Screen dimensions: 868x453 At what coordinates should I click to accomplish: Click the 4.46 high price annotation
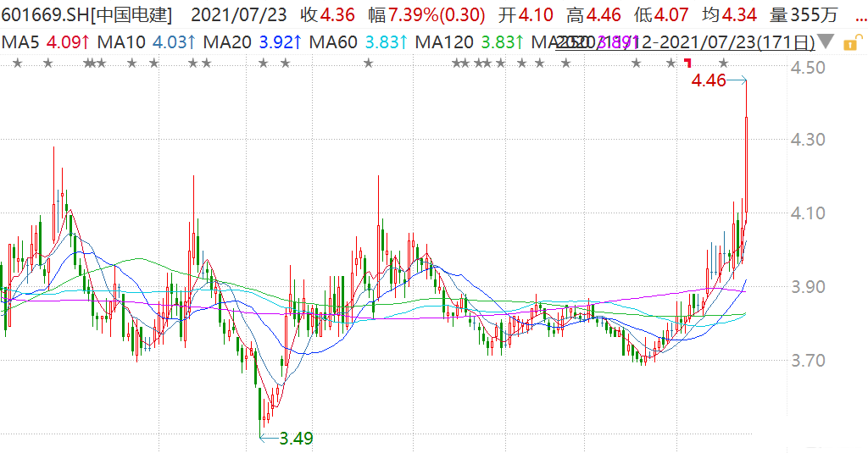[709, 80]
